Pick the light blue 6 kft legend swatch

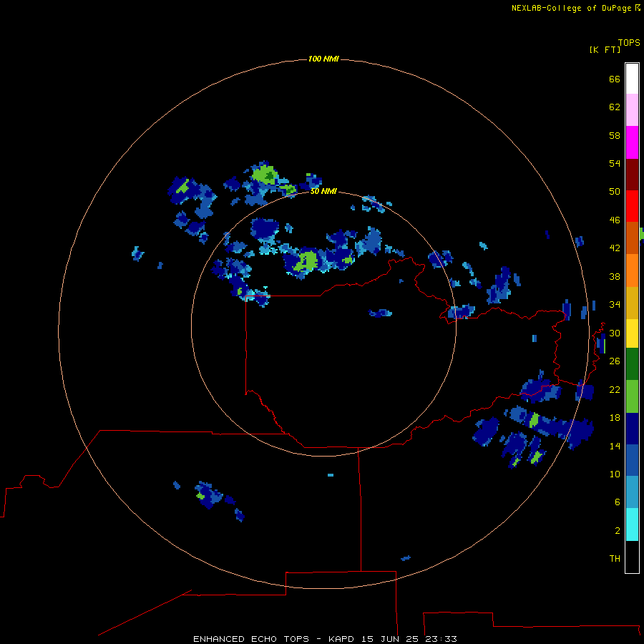tap(632, 492)
